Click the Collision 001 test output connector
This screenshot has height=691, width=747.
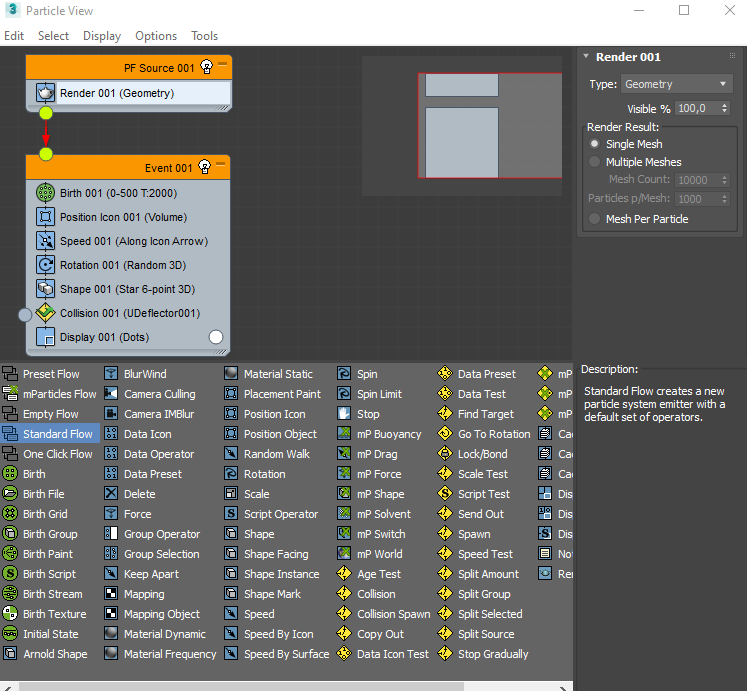[x=25, y=315]
